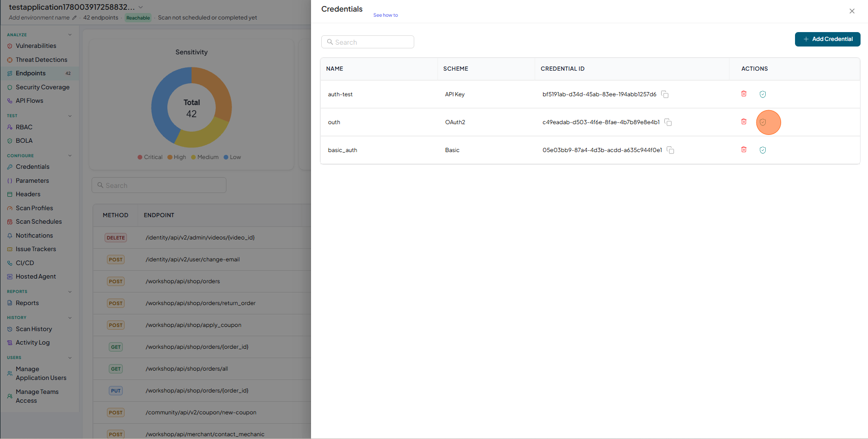Open Notifications settings

pos(34,236)
